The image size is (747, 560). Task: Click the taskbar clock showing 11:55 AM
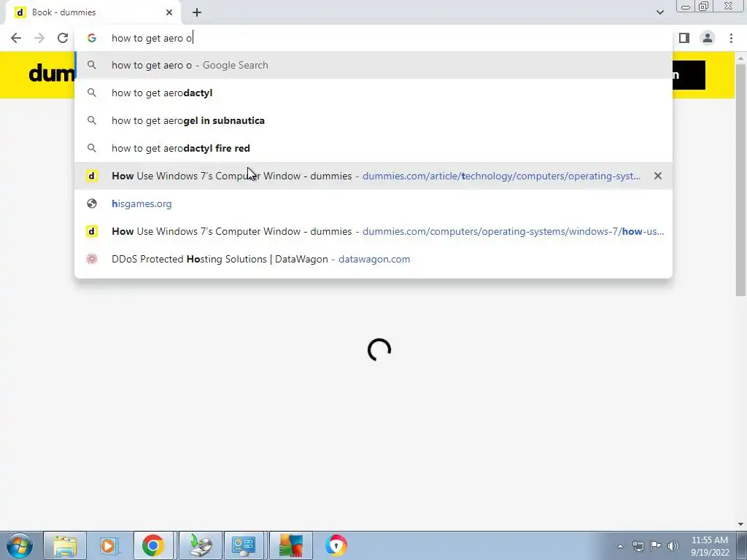pos(710,546)
